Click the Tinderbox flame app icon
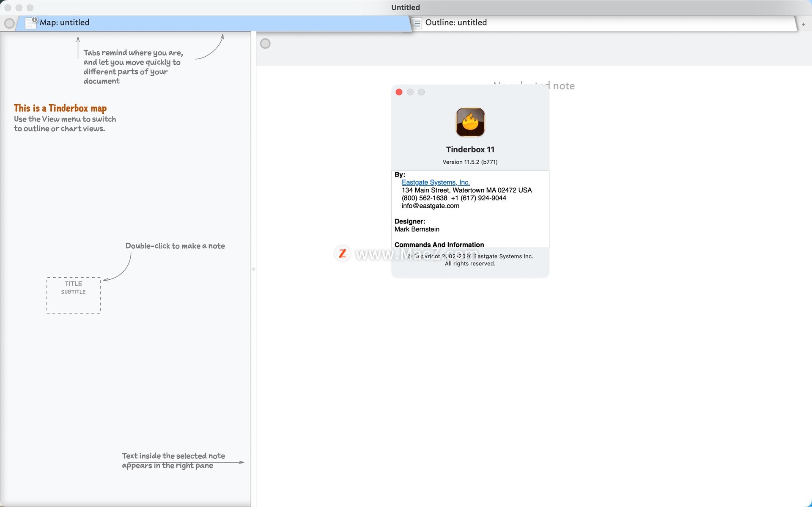Viewport: 812px width, 507px height. point(470,122)
